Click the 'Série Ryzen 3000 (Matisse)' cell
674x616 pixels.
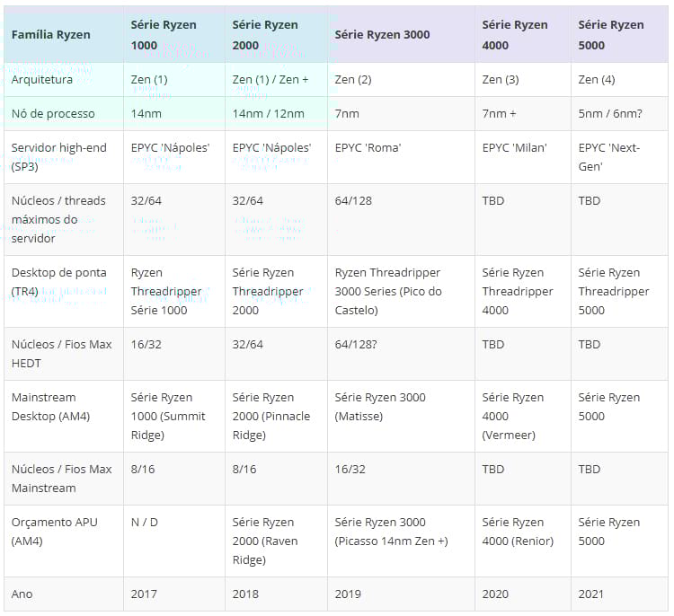coord(401,416)
